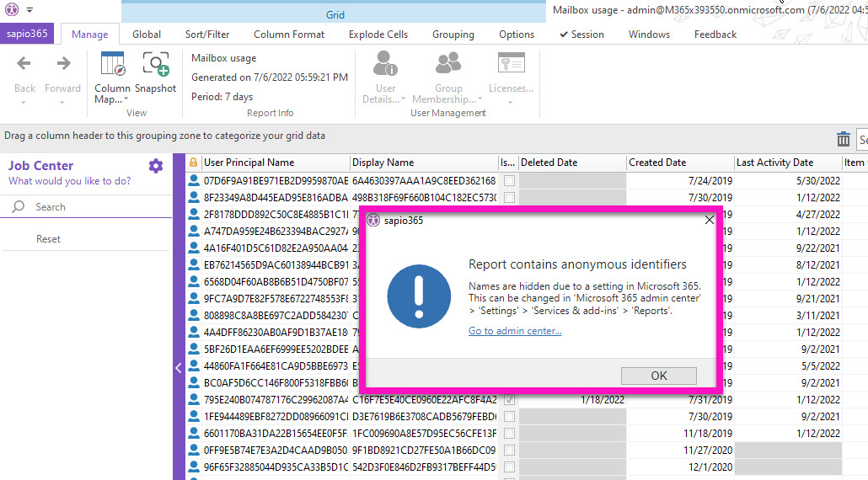
Task: Close the sapio365 dialog with X
Action: coord(709,220)
